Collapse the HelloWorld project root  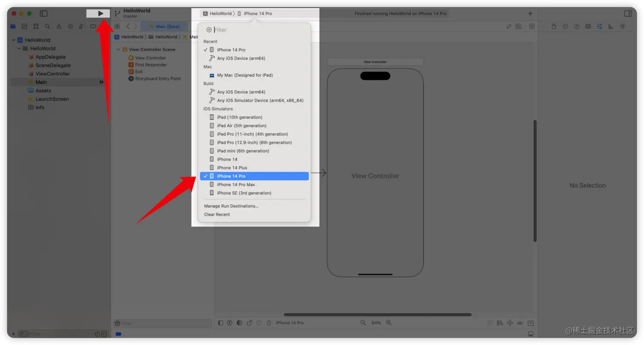coord(14,40)
